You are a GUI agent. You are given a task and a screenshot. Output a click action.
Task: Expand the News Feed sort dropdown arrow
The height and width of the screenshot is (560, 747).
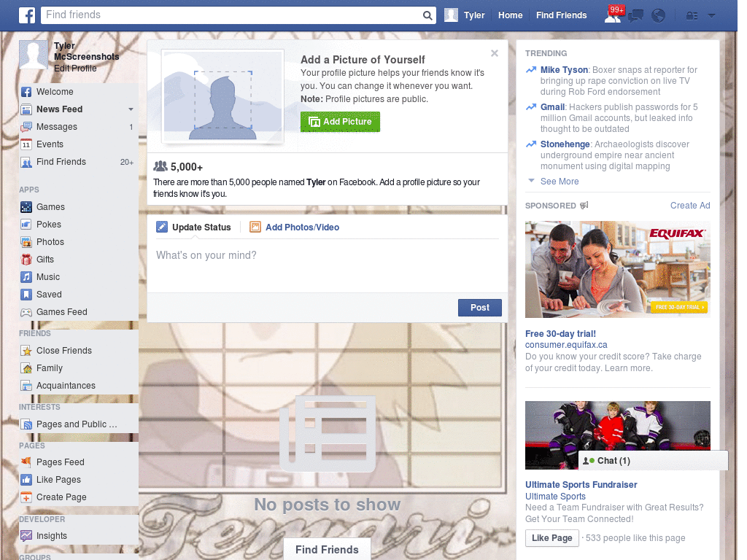pos(131,109)
